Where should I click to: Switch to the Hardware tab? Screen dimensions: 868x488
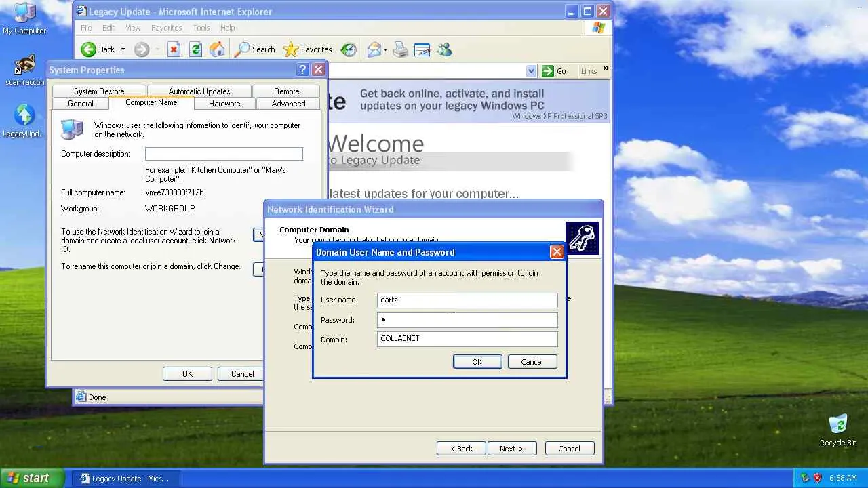(x=224, y=104)
